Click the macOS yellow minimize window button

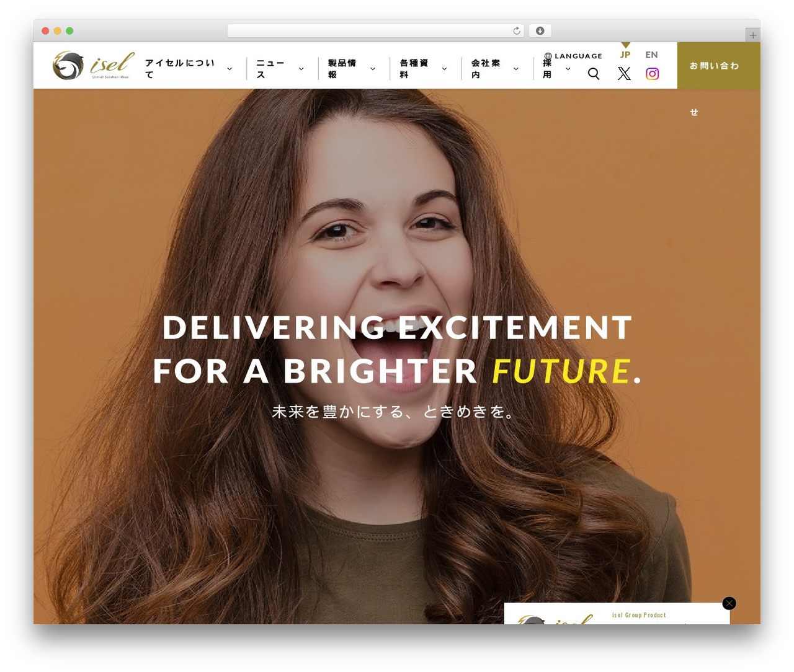(x=58, y=31)
